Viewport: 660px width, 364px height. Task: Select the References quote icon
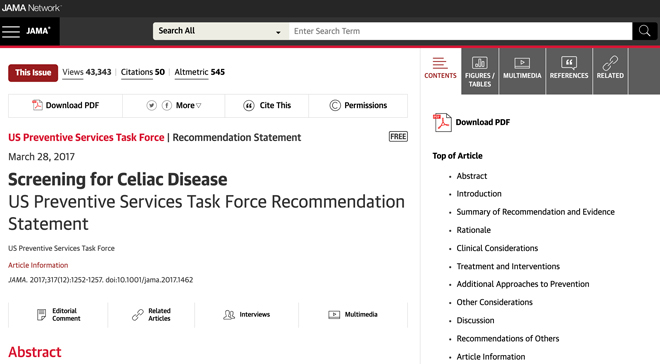(x=569, y=63)
